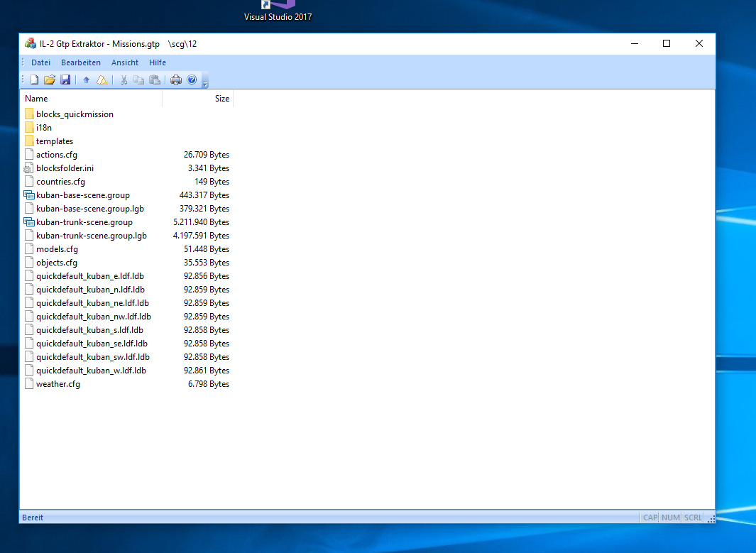
Task: Open the Hilfe menu
Action: 158,62
